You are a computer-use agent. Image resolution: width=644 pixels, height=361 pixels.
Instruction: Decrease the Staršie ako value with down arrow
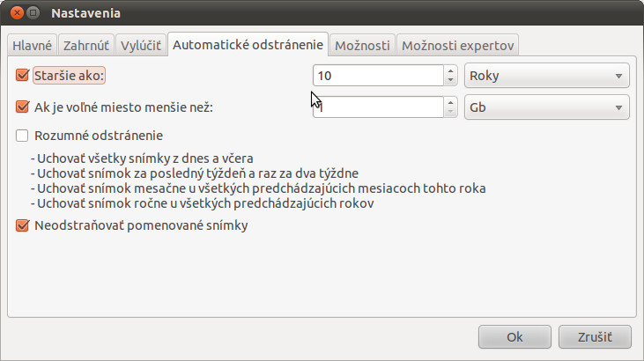click(x=450, y=81)
